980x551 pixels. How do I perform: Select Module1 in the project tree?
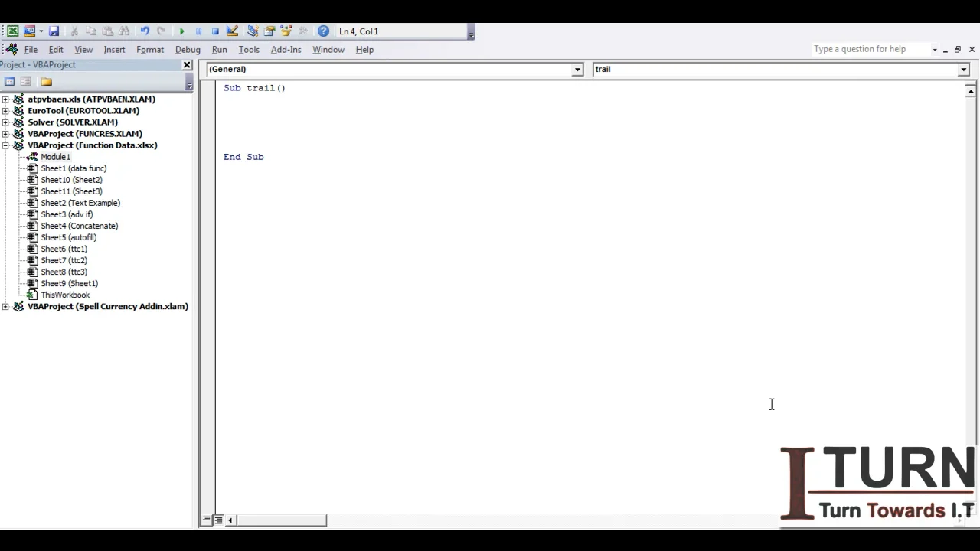click(55, 157)
